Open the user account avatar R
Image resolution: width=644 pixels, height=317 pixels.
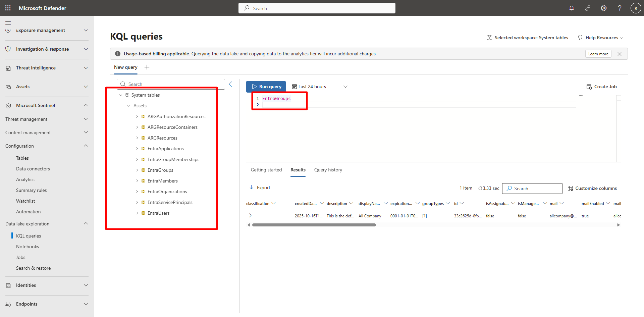point(636,8)
